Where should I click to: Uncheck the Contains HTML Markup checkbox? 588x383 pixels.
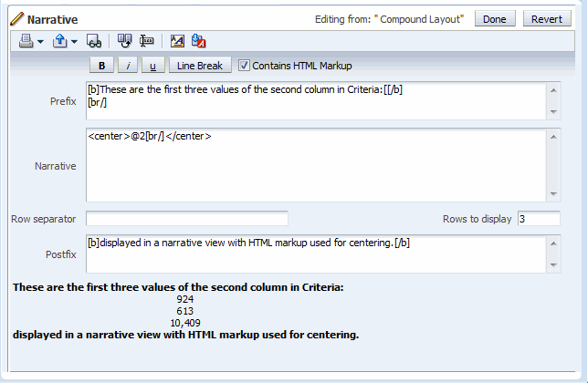(x=244, y=66)
